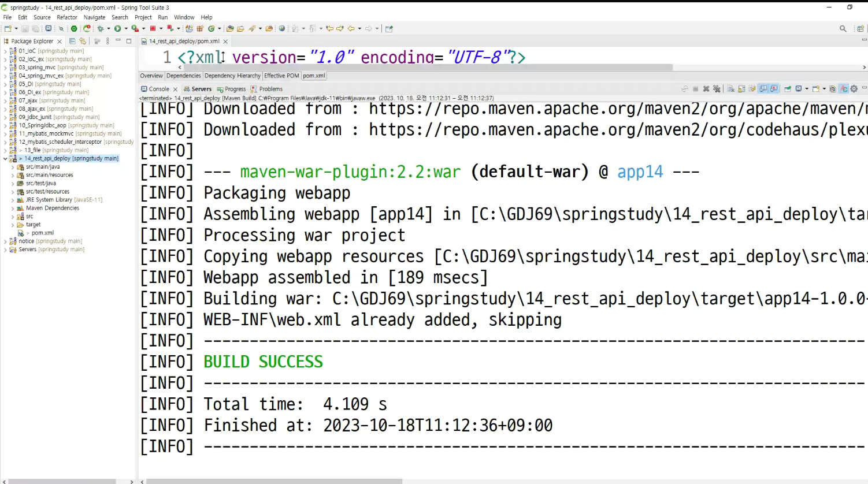This screenshot has height=484, width=868.
Task: Click the toolbar search magnifier icon
Action: (x=843, y=28)
